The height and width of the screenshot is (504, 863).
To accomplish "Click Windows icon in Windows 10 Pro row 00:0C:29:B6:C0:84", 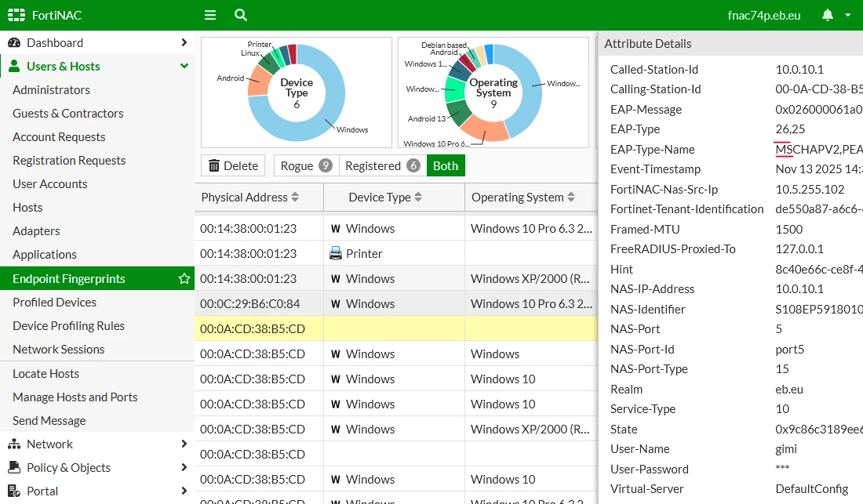I will click(335, 304).
